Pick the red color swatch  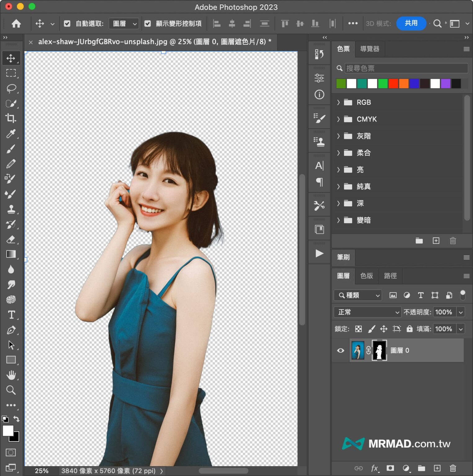(393, 84)
